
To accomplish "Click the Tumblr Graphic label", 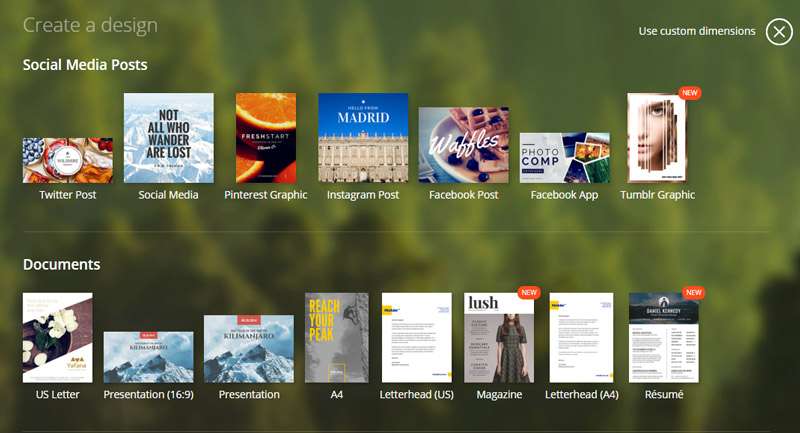I will point(658,195).
